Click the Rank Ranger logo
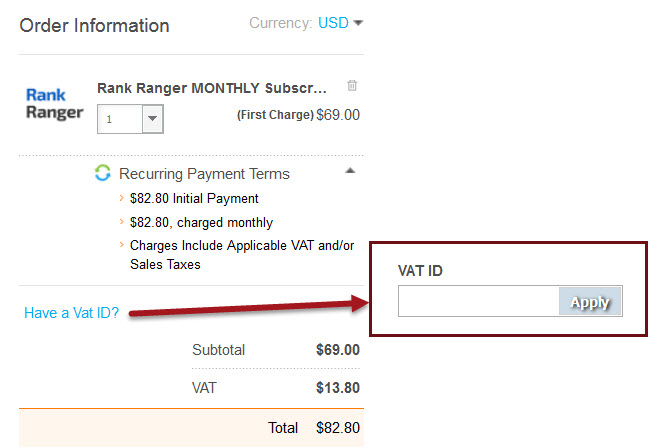This screenshot has width=653, height=448. click(54, 104)
